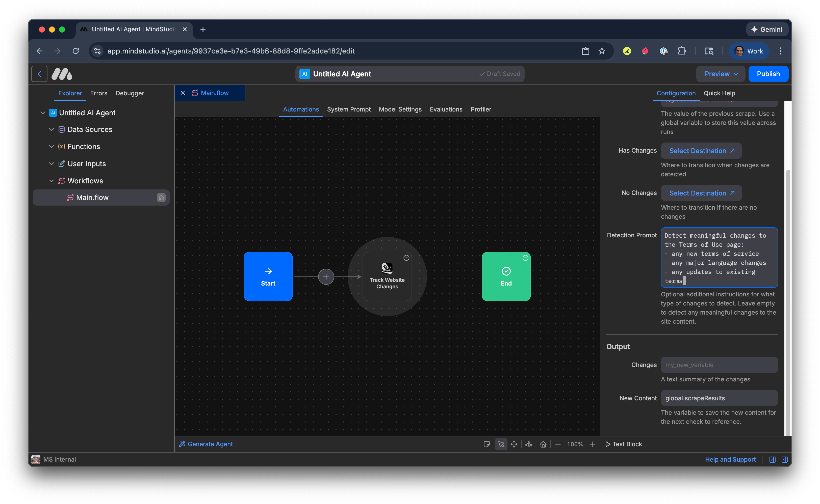This screenshot has width=820, height=504.
Task: Click the zoom-out minus control on canvas
Action: (558, 444)
